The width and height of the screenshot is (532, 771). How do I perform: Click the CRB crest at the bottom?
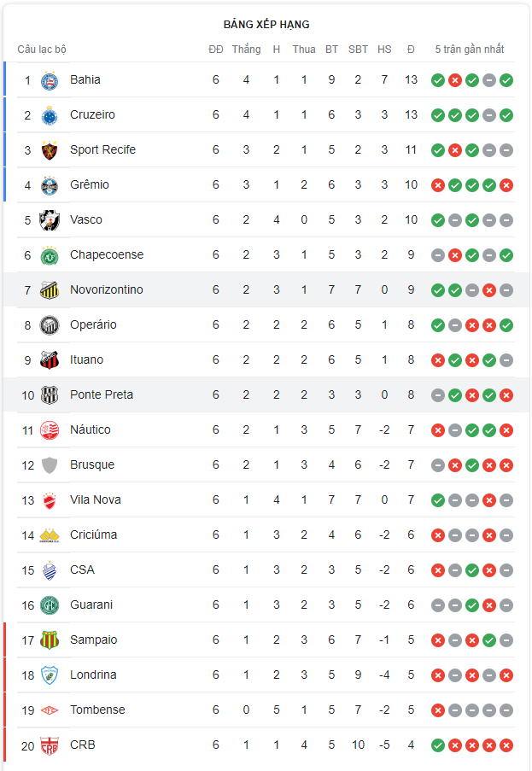tap(50, 745)
